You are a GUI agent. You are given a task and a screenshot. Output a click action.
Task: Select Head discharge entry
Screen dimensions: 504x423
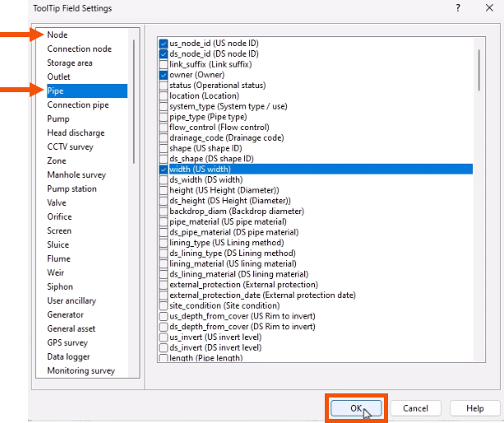pyautogui.click(x=76, y=132)
